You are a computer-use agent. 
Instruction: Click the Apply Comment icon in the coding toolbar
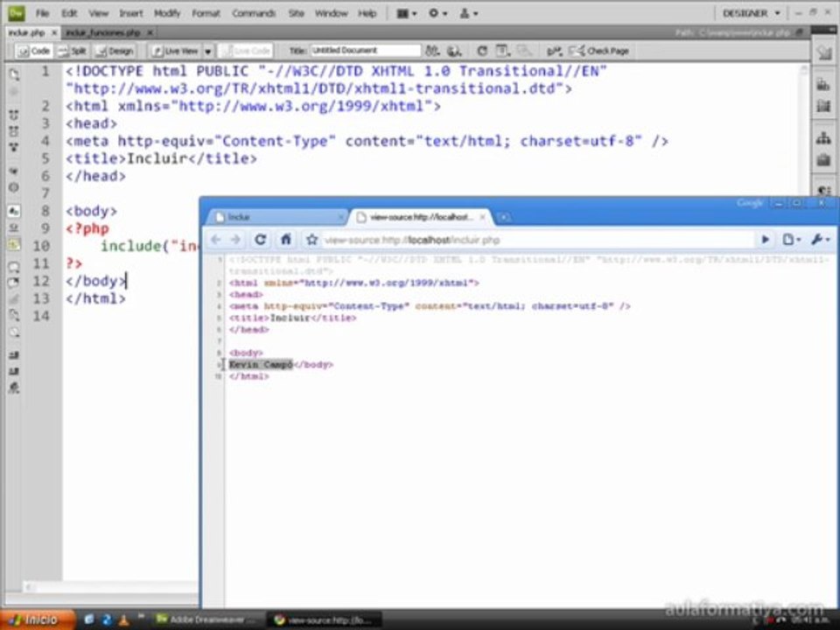coord(14,267)
